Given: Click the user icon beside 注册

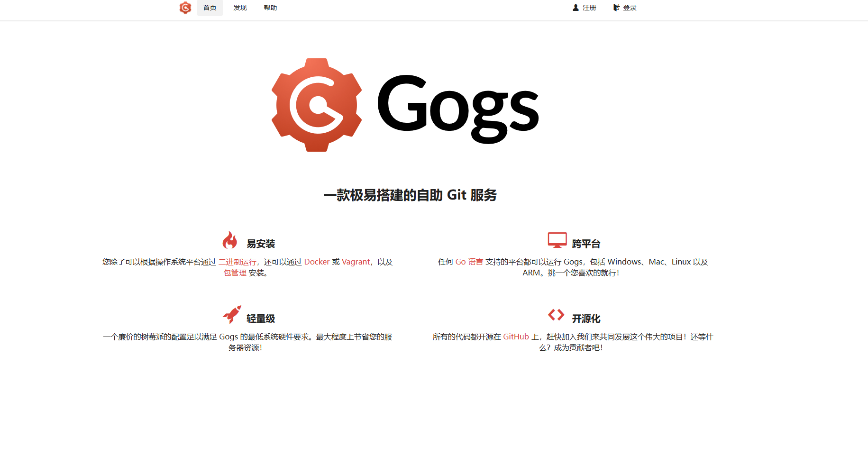Looking at the screenshot, I should point(576,8).
